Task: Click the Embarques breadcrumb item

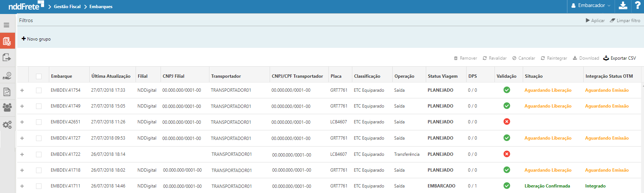Action: coord(101,7)
